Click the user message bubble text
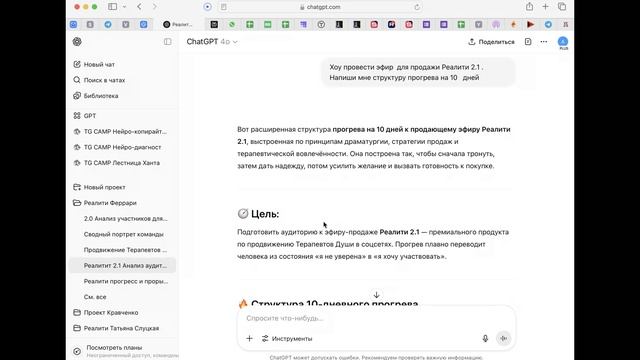Screen dimensions: 640x360 pos(406,72)
